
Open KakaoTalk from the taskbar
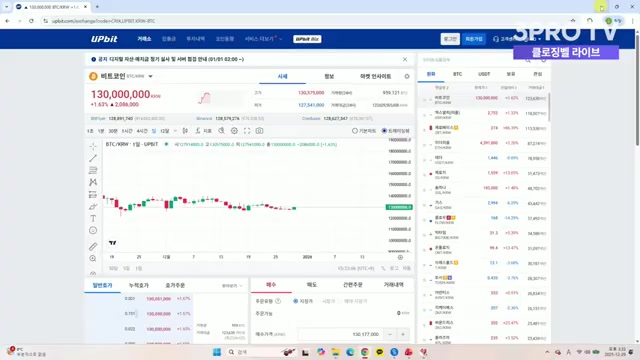click(380, 352)
